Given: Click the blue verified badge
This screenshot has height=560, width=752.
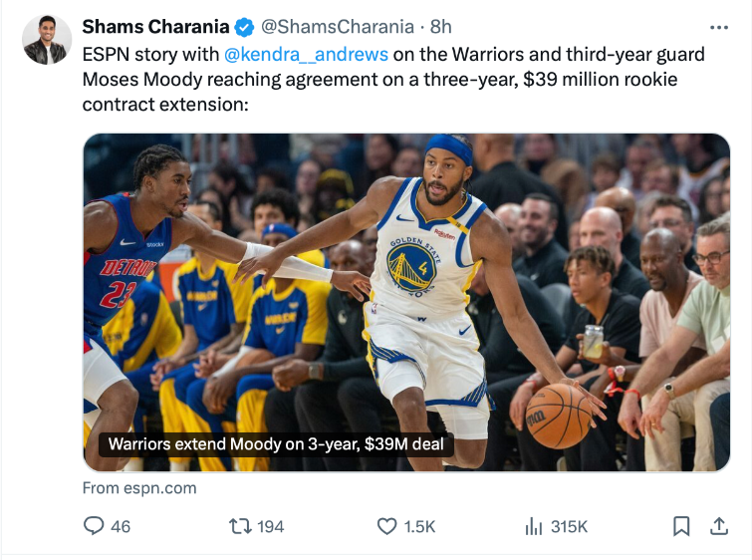Looking at the screenshot, I should click(x=245, y=27).
